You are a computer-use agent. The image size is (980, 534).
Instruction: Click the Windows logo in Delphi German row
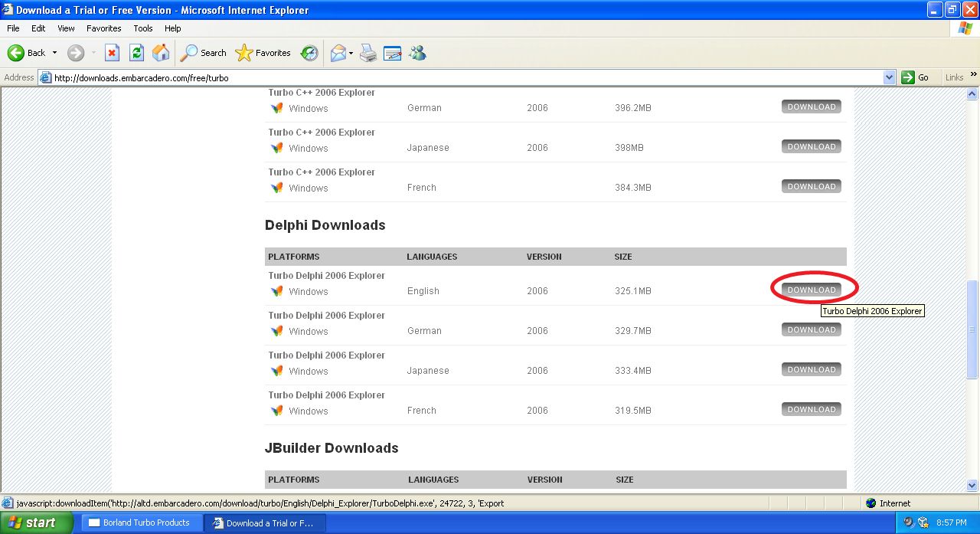276,331
